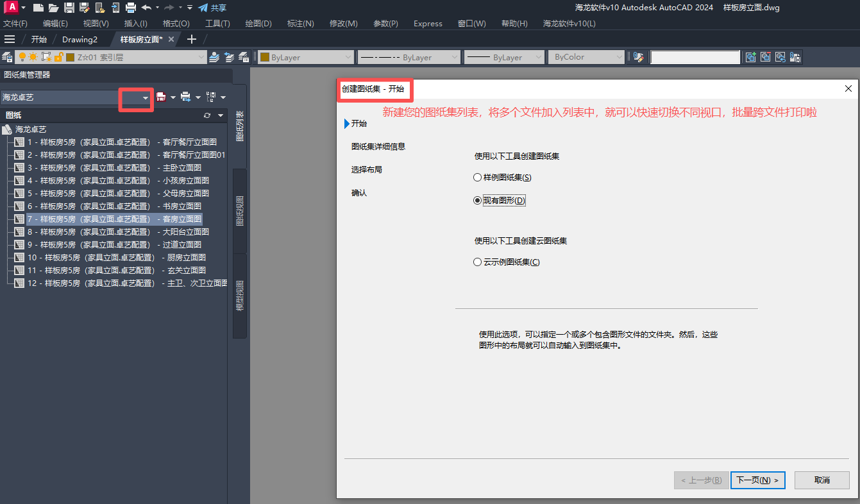Click the new drawing tab plus icon
The width and height of the screenshot is (860, 504).
click(191, 39)
